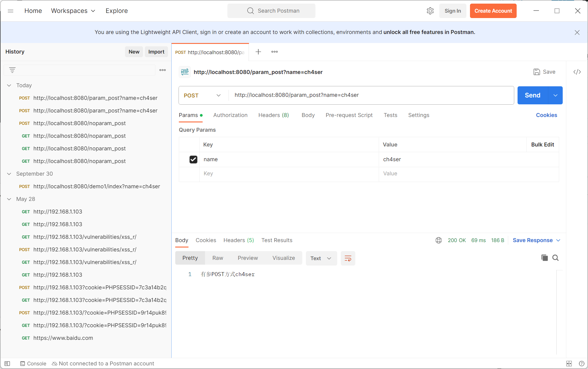The height and width of the screenshot is (369, 588).
Task: Dismiss the lightweight client banner
Action: tap(577, 32)
